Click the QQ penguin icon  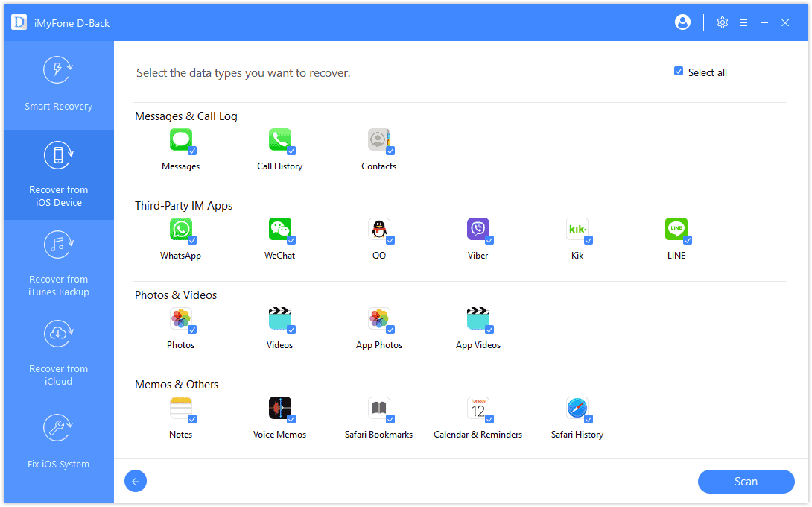tap(378, 229)
